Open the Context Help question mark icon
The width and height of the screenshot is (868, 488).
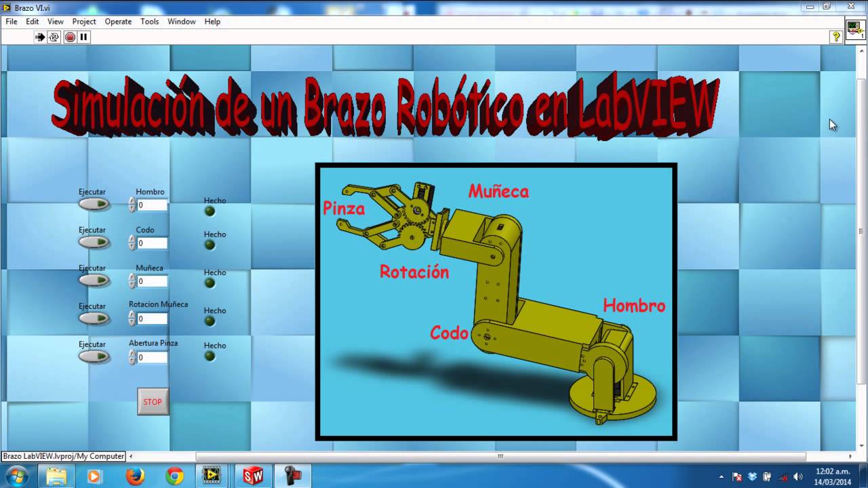835,37
